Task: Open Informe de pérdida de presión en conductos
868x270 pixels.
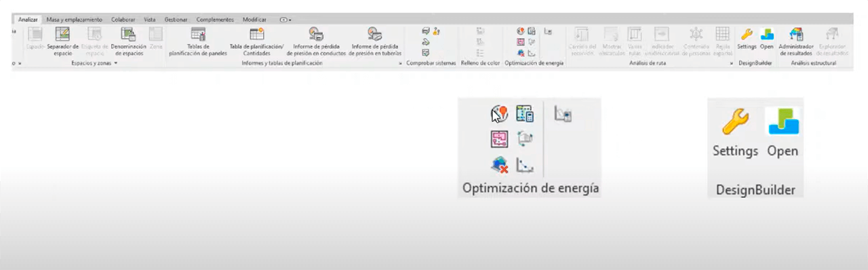Action: point(316,41)
